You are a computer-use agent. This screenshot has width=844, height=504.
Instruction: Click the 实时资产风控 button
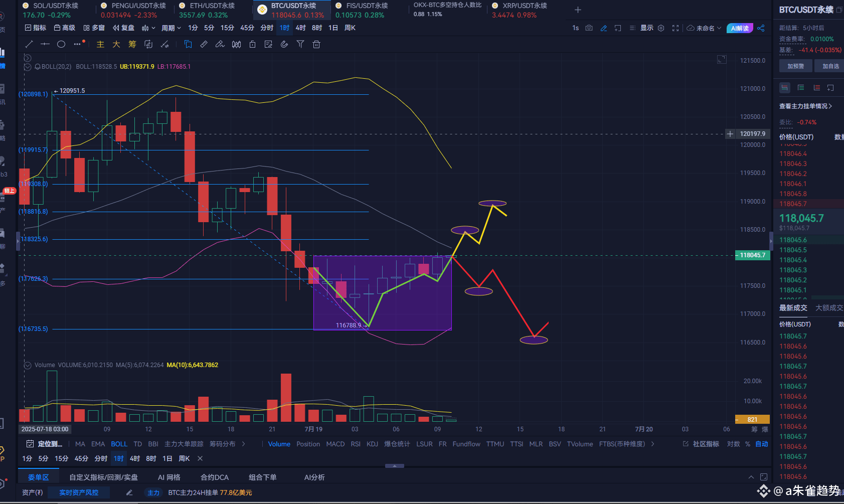click(x=79, y=492)
